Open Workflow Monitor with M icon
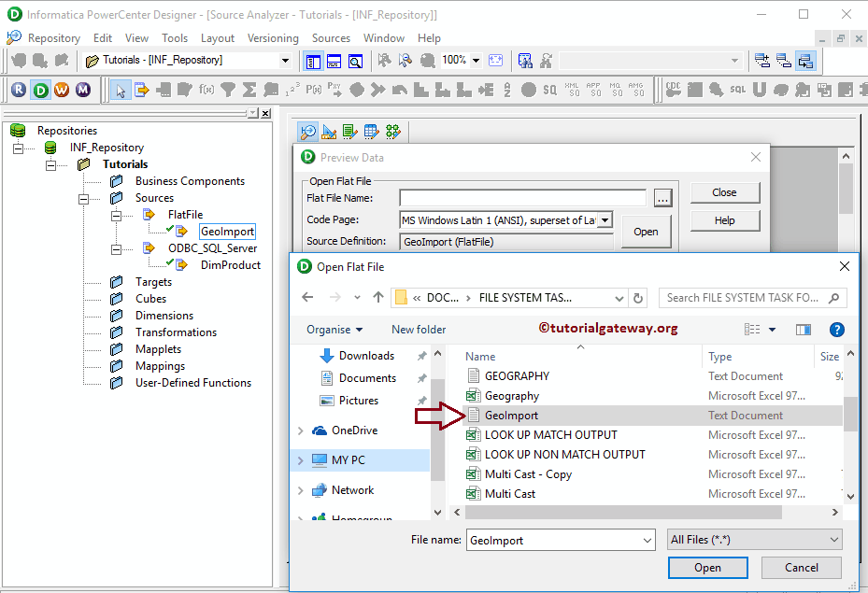Image resolution: width=868 pixels, height=593 pixels. tap(83, 89)
